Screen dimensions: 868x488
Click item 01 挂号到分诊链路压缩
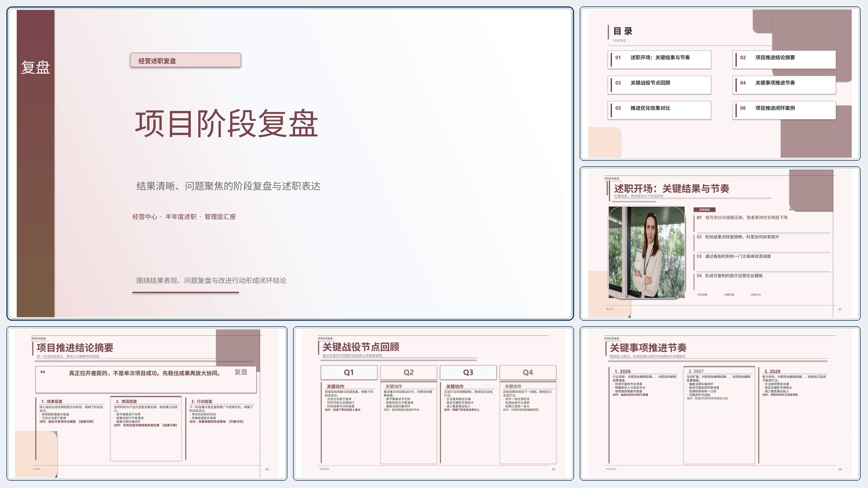tap(742, 218)
